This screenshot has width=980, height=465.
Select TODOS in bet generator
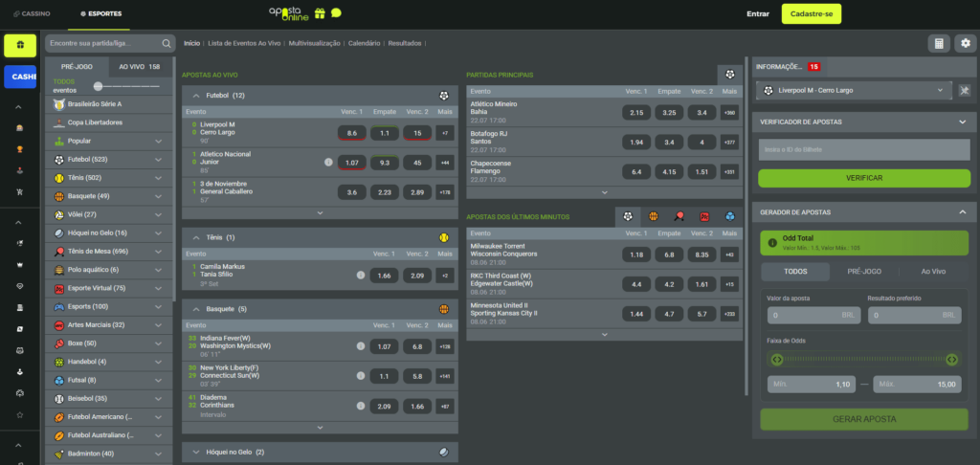point(795,272)
